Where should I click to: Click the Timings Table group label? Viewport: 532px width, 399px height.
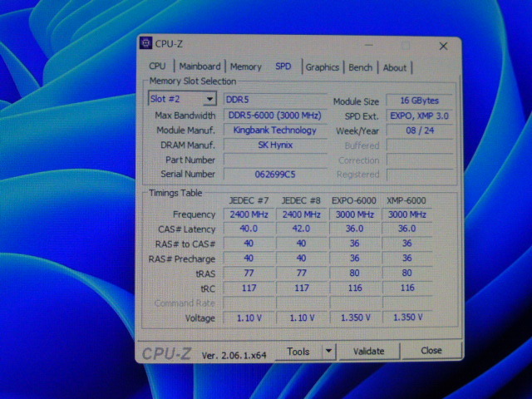click(x=175, y=193)
